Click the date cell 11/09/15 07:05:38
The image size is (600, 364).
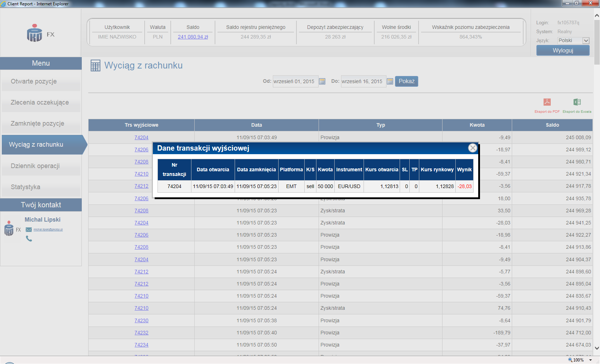click(x=256, y=320)
